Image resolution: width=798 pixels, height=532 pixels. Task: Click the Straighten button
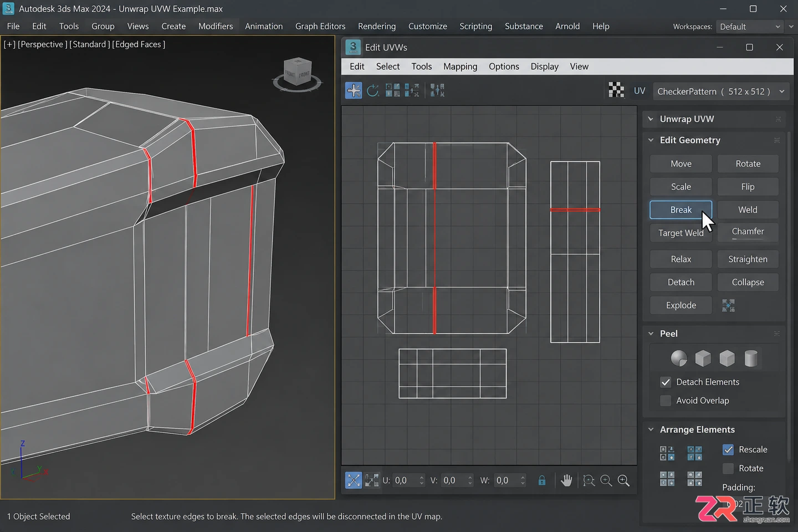pos(748,259)
